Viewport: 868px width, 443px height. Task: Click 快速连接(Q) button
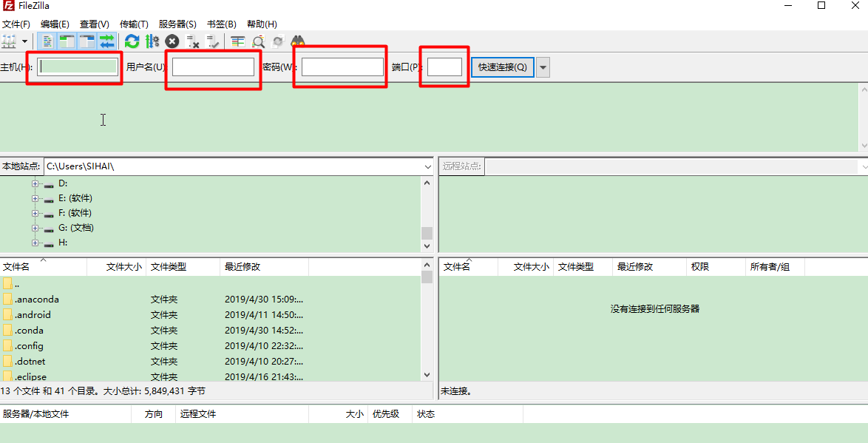(x=503, y=67)
